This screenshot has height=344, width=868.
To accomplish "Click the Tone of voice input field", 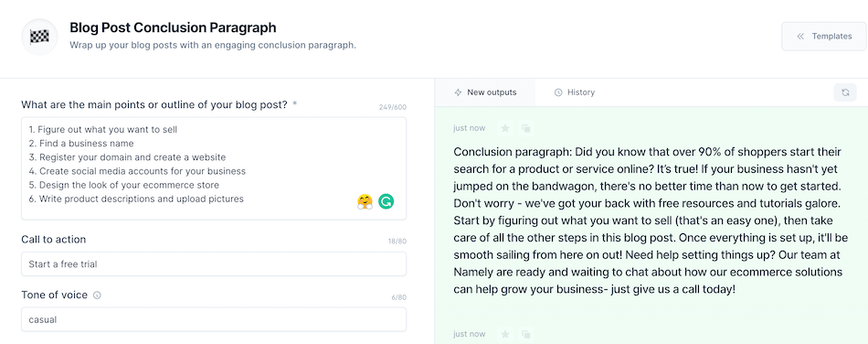I will (x=214, y=319).
